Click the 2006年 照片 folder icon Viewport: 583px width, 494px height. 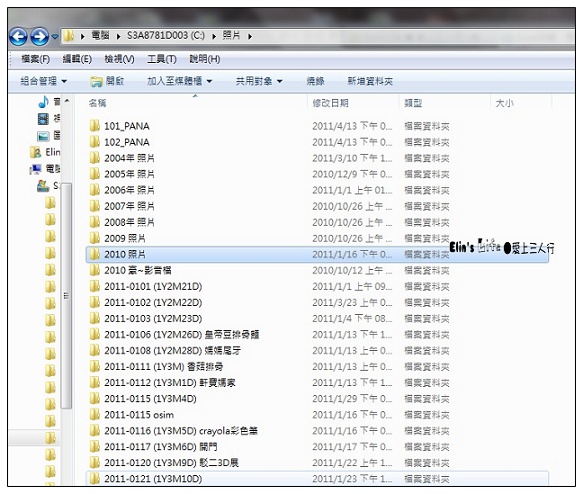(x=95, y=190)
